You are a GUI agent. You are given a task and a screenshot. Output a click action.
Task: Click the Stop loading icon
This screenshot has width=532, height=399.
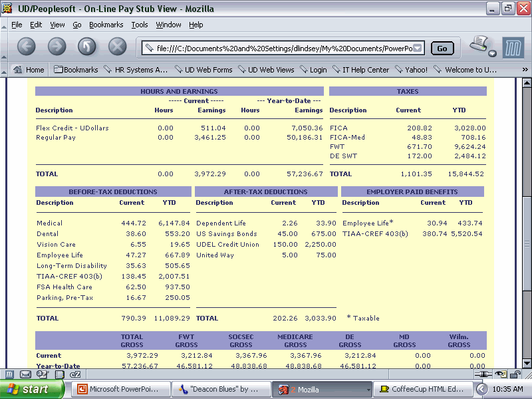point(118,47)
